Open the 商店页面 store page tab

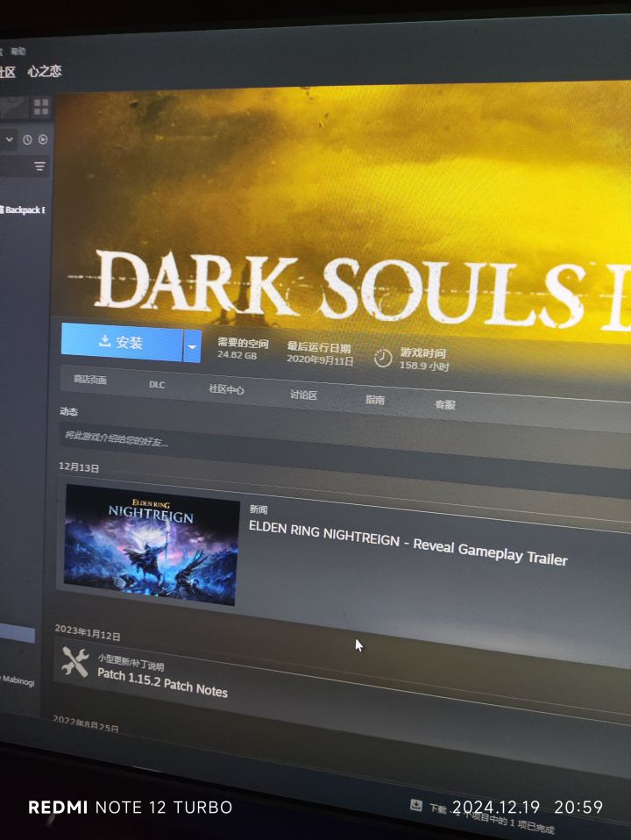click(90, 380)
